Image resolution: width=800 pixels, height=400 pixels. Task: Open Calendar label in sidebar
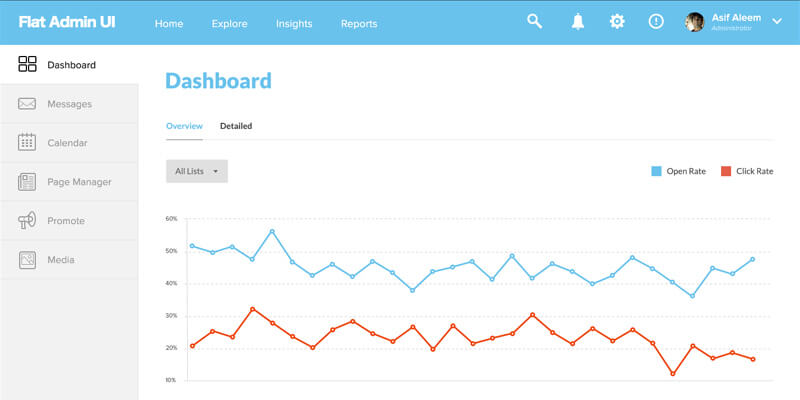tap(67, 143)
